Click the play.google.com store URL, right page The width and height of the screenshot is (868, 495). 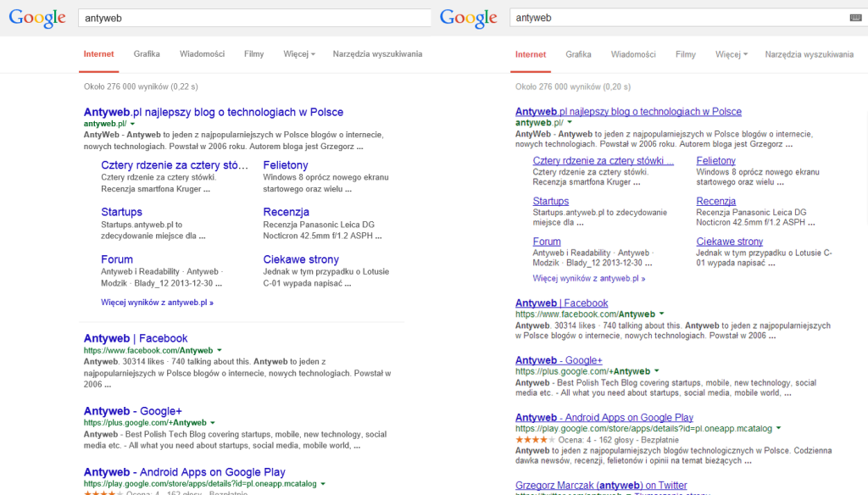tap(644, 429)
